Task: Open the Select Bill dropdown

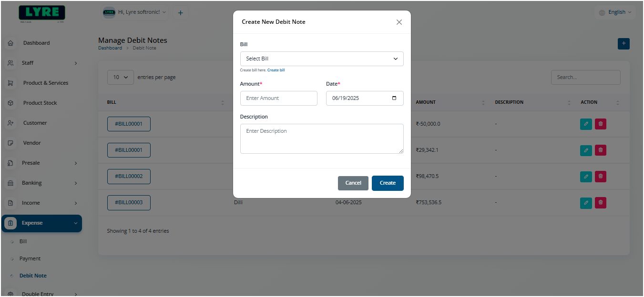Action: pyautogui.click(x=321, y=59)
